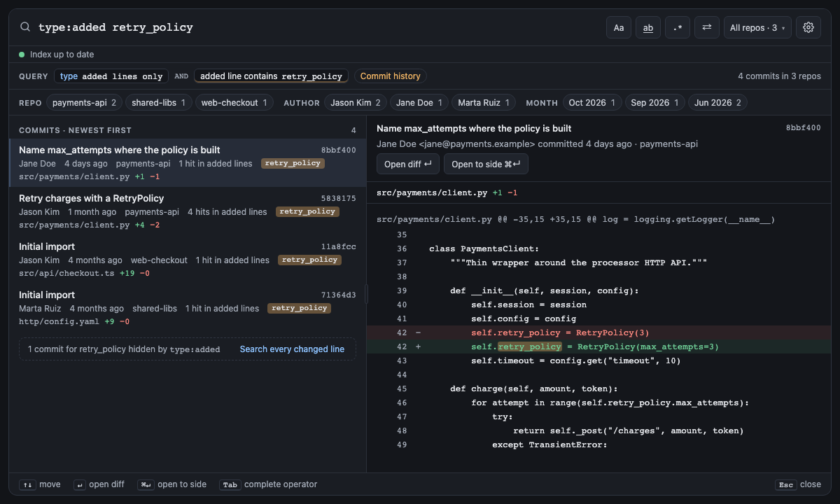The image size is (840, 504).
Task: Click the Tab complete operator hint
Action: (269, 484)
